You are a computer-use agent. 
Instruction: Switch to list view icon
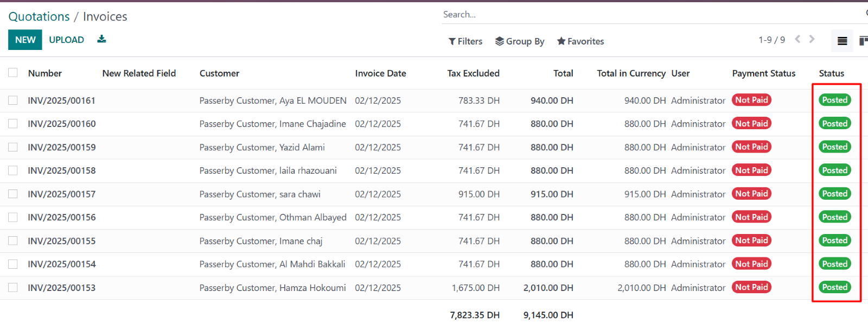click(842, 41)
